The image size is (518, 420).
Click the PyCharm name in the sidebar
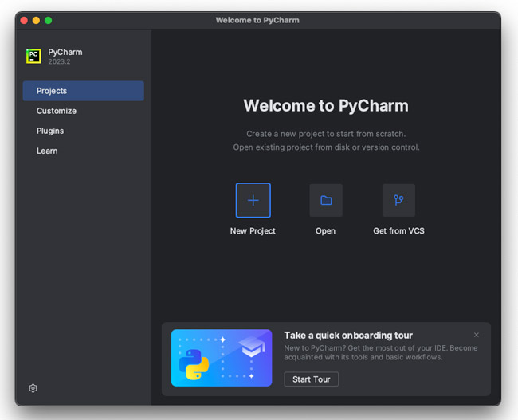click(x=65, y=53)
